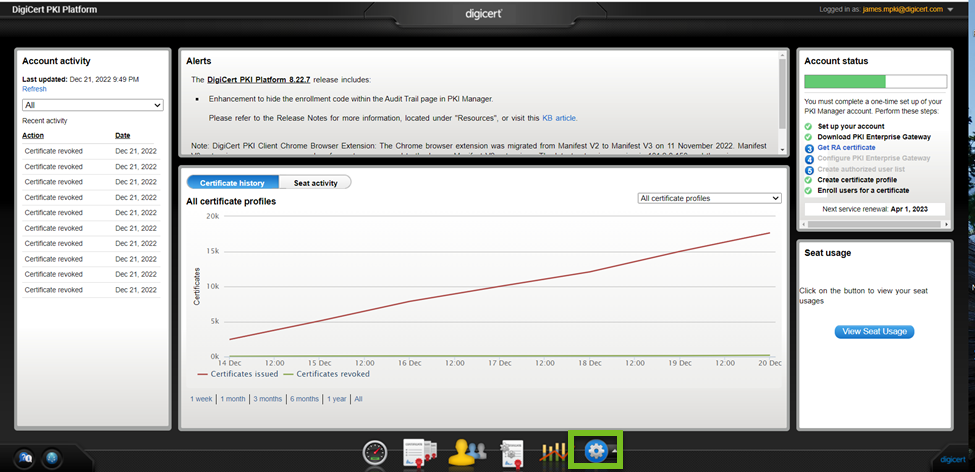Click the step 3 number badge
This screenshot has height=472, width=975.
tap(809, 149)
